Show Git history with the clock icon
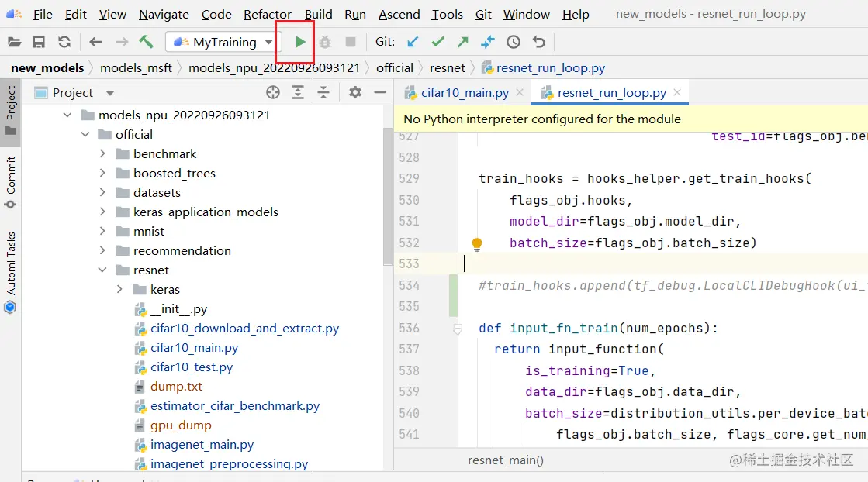 [x=514, y=42]
